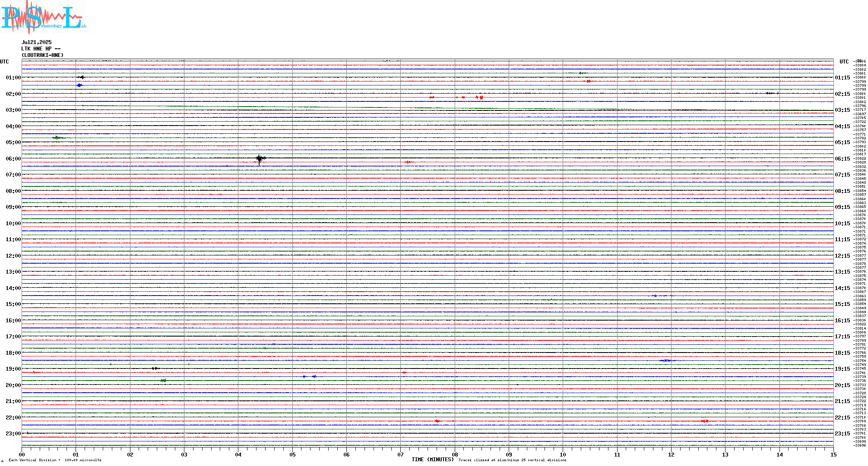
Task: Select the 21:00 hour label
Action: coord(13,401)
